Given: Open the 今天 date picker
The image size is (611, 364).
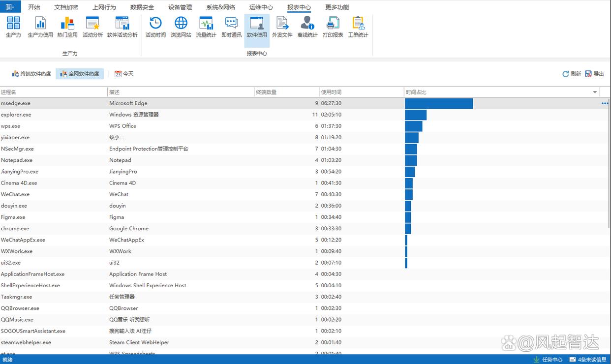Looking at the screenshot, I should pos(124,74).
